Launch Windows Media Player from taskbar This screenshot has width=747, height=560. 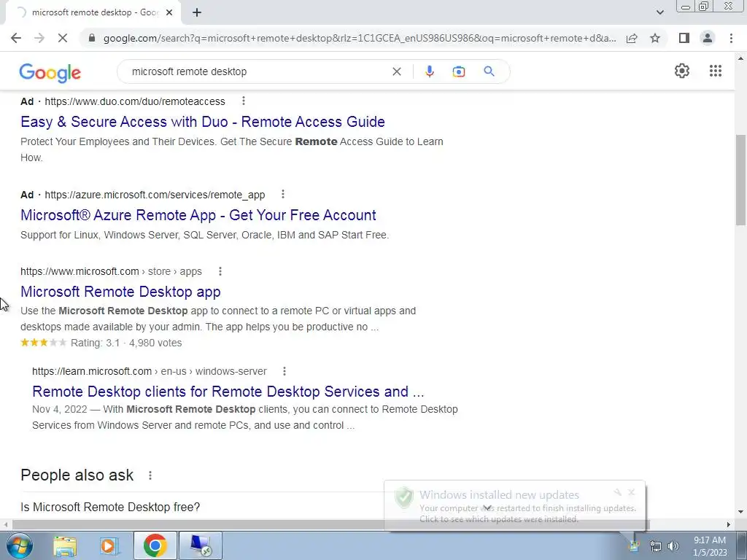click(109, 545)
